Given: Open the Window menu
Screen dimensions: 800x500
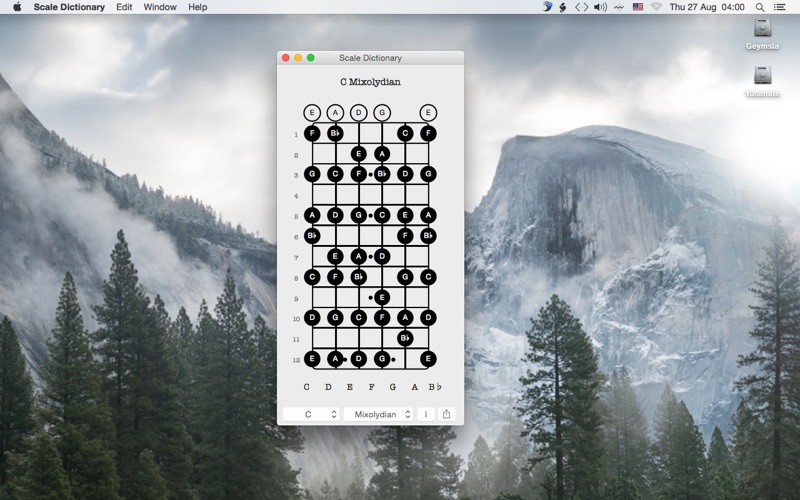Looking at the screenshot, I should pos(160,7).
